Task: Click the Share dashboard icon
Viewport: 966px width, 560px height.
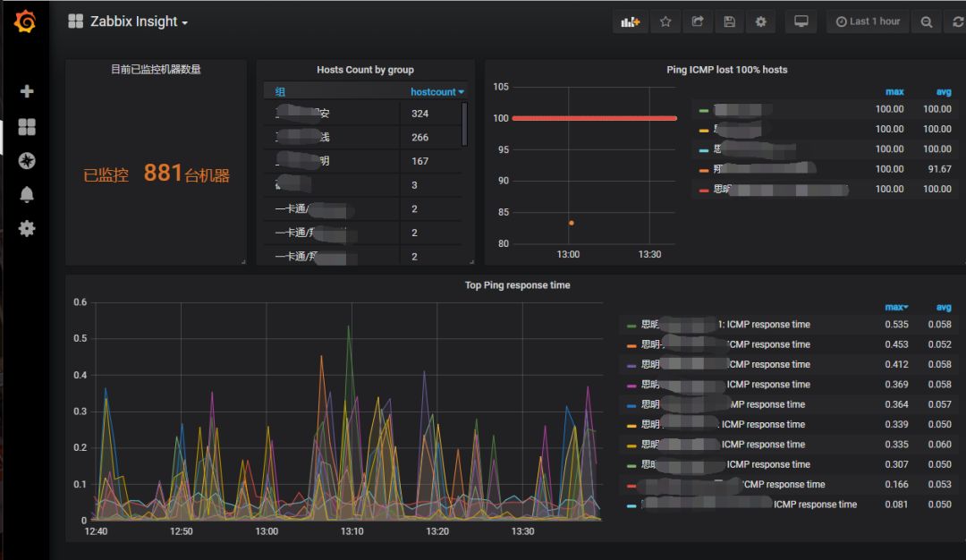Action: click(x=698, y=21)
